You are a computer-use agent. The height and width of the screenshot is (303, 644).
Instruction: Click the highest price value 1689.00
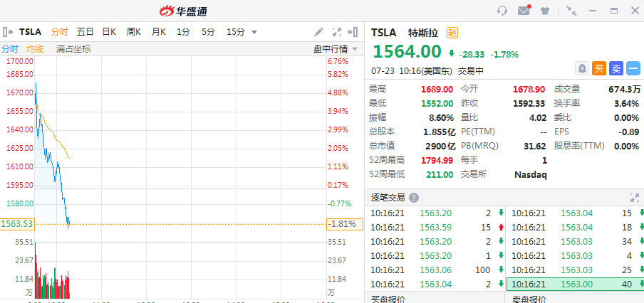[437, 90]
